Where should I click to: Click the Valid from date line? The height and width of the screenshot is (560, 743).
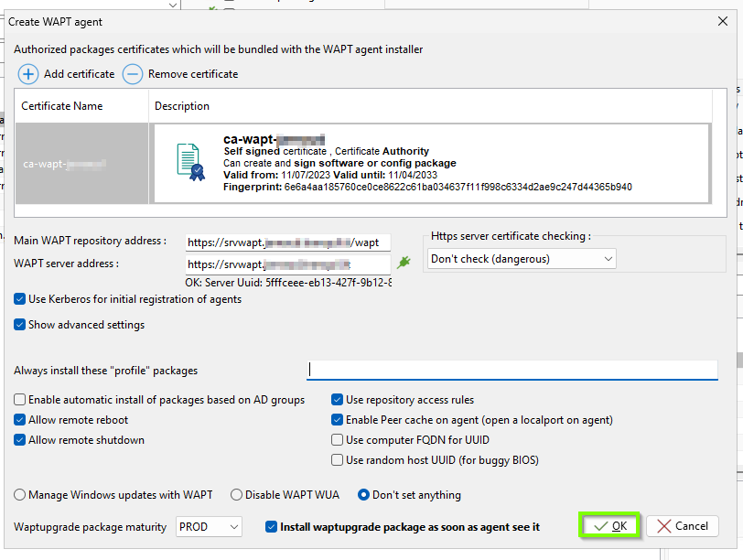point(330,175)
